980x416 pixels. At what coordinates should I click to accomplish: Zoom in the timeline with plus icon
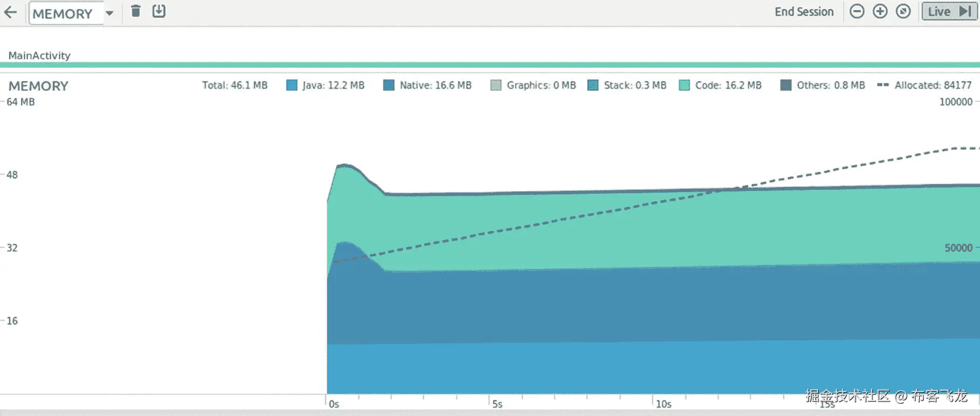(x=880, y=11)
